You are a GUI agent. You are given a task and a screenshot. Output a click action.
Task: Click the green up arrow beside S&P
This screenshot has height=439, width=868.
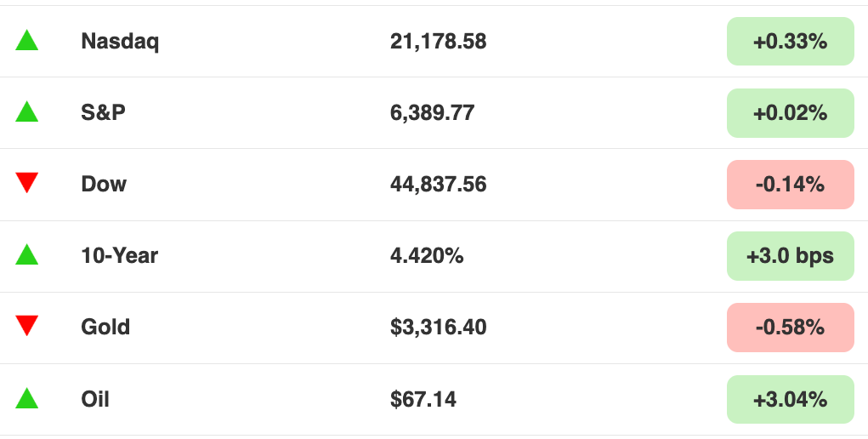[26, 111]
